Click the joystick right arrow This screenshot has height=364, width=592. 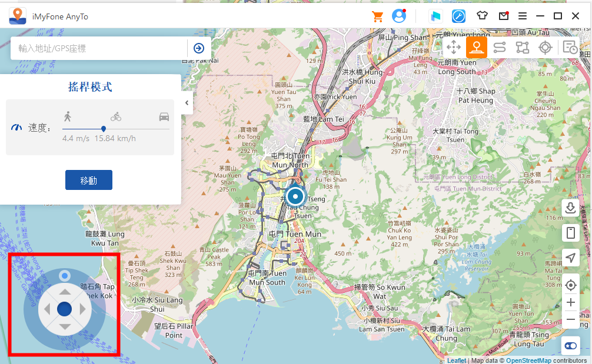[83, 309]
